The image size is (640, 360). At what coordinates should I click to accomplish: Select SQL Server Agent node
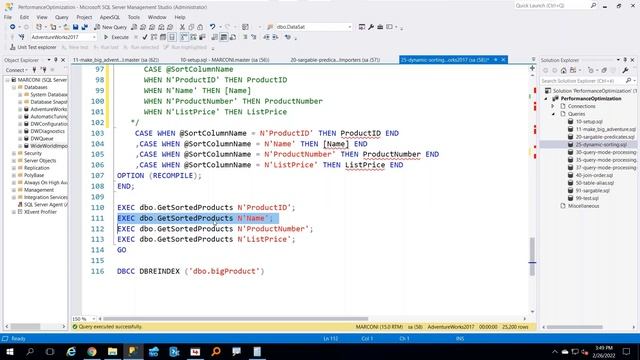click(45, 205)
